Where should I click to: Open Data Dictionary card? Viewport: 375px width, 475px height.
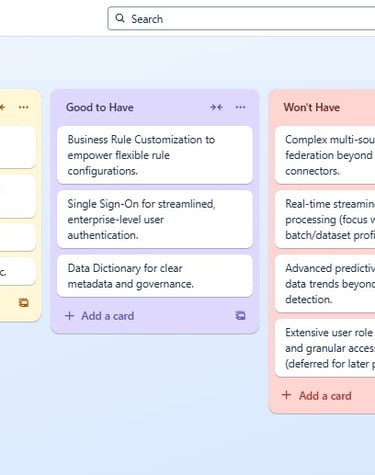point(155,276)
